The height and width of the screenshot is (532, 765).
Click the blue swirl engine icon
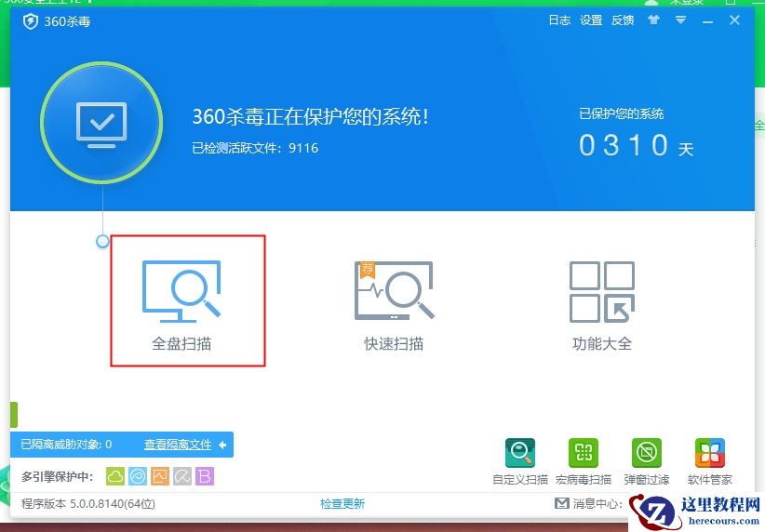138,476
